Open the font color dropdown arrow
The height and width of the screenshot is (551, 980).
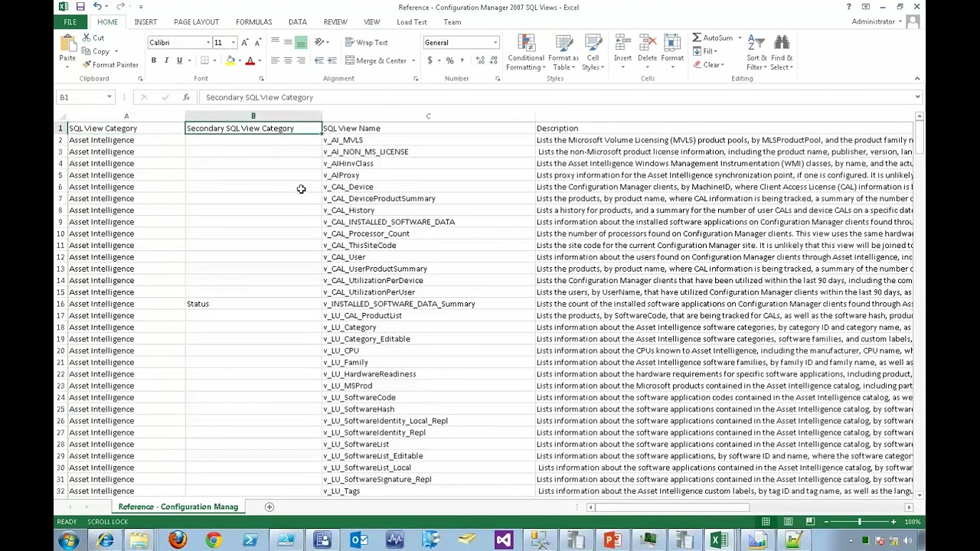259,60
